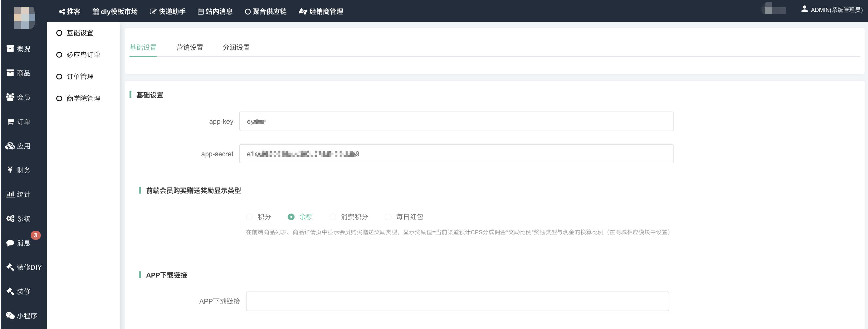Viewport: 868px width, 329px height.
Task: Open 统计 bar chart icon
Action: point(10,194)
